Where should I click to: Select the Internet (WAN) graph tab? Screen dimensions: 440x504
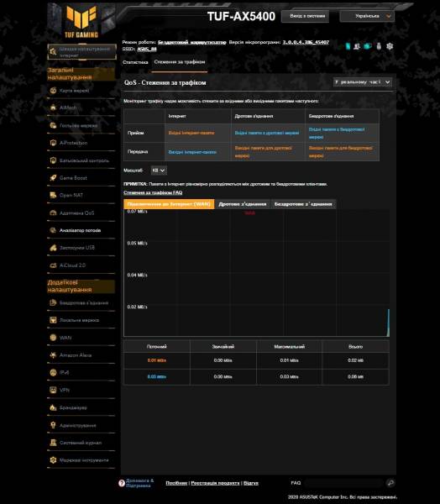[x=169, y=204]
